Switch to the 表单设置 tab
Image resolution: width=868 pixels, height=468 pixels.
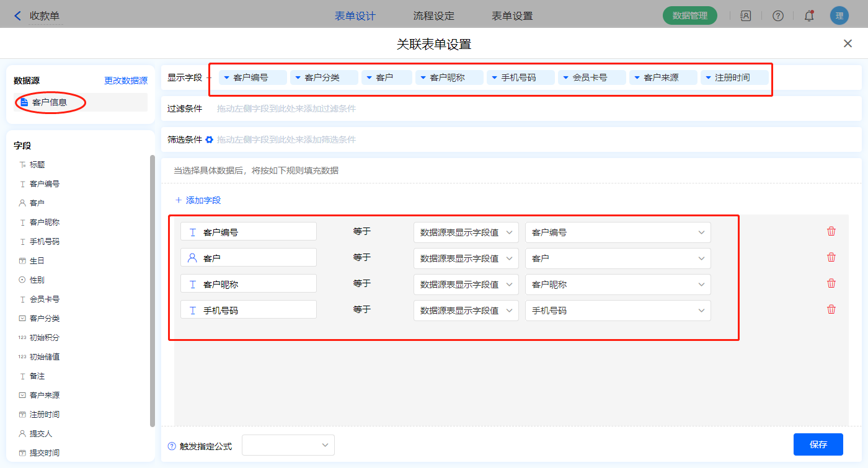[512, 16]
